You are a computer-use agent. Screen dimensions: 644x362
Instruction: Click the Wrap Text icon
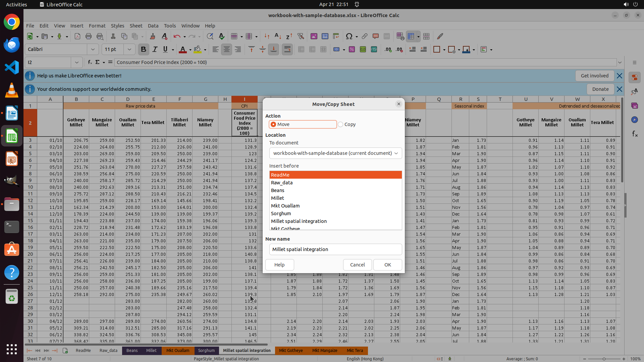(287, 50)
